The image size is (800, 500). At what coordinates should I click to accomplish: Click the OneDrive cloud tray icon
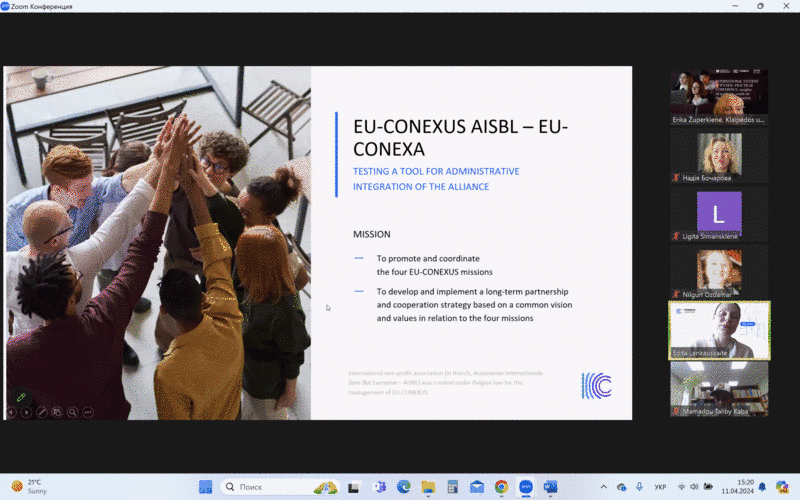click(621, 487)
